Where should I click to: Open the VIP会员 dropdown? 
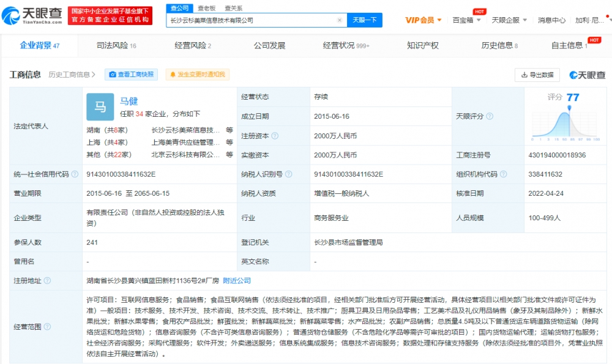(x=423, y=20)
